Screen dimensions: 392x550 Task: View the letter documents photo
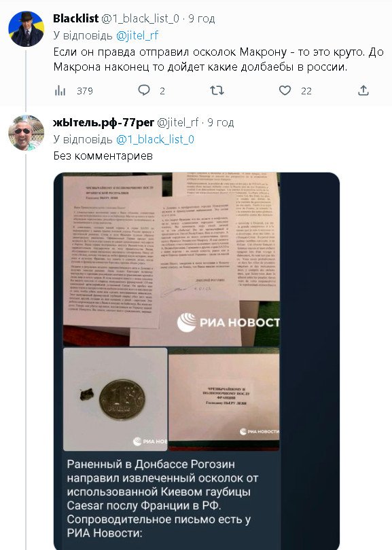click(171, 259)
